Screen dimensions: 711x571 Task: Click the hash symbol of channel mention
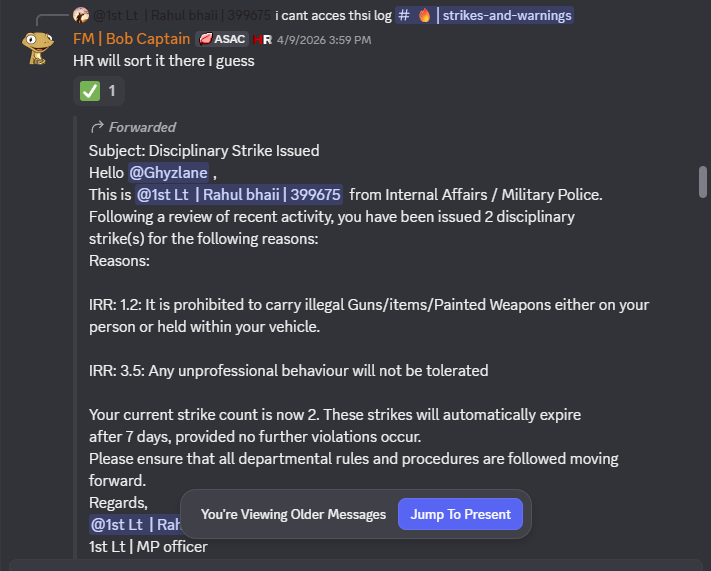(x=404, y=15)
